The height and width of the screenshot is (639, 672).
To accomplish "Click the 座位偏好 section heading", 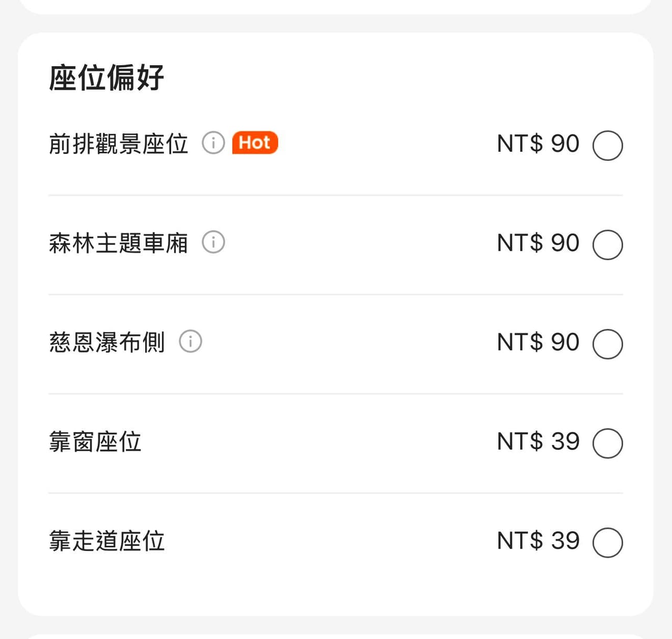I will [x=107, y=78].
